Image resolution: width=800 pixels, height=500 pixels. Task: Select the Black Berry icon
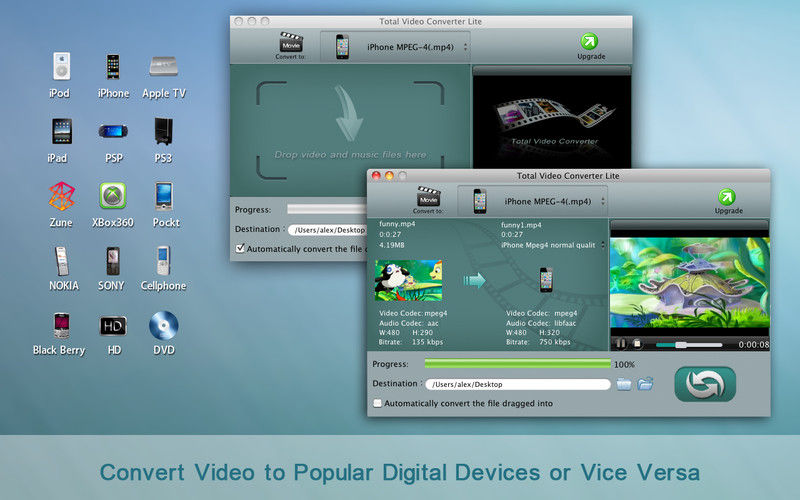click(x=61, y=326)
